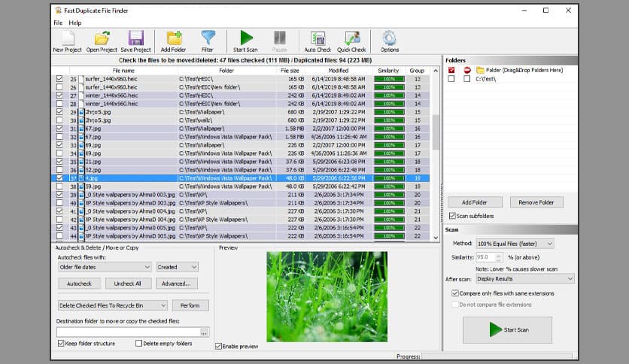Toggle the red checked box in Folders header
Screen dimensions: 629x364
click(451, 70)
